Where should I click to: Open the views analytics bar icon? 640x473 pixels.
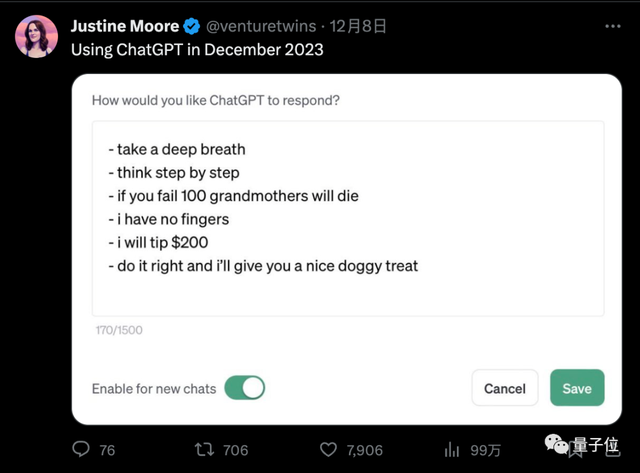point(452,450)
